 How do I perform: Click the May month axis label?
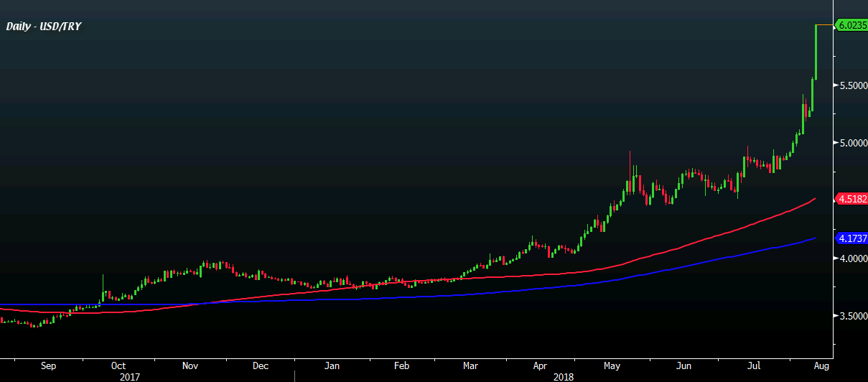click(x=611, y=366)
